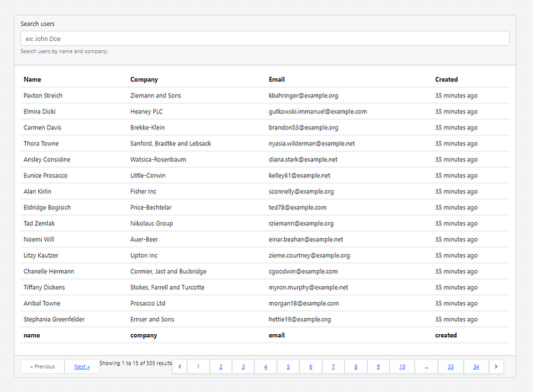Click the « Previous button

point(43,367)
